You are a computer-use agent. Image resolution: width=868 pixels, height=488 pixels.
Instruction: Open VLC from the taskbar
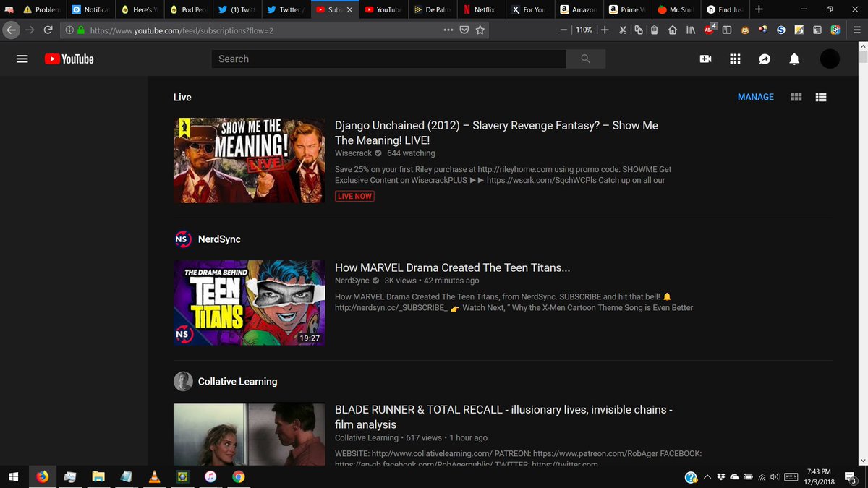click(154, 476)
